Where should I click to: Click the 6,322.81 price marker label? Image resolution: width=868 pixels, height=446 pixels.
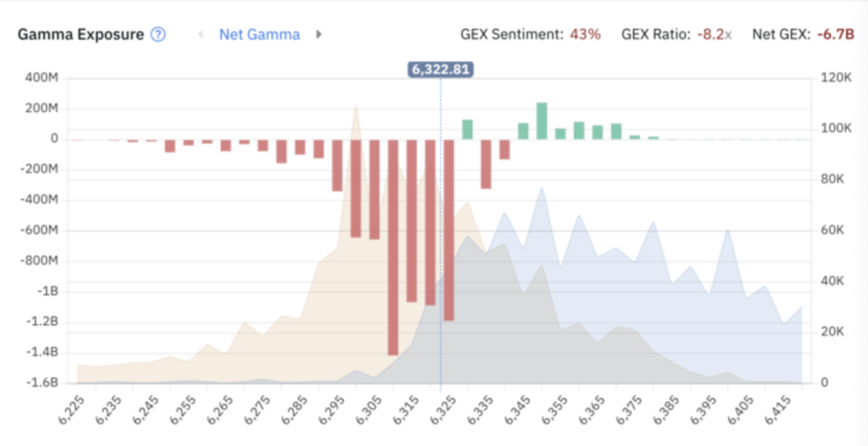[x=441, y=69]
